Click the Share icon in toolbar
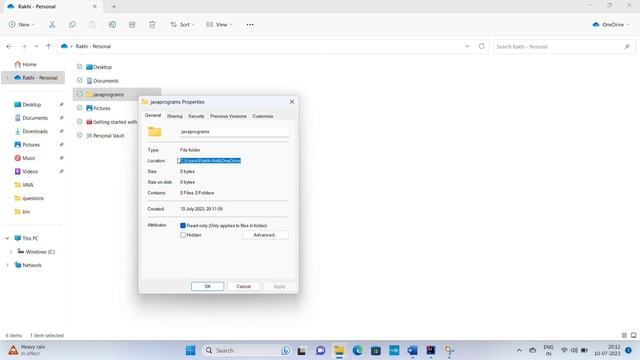 tap(132, 24)
